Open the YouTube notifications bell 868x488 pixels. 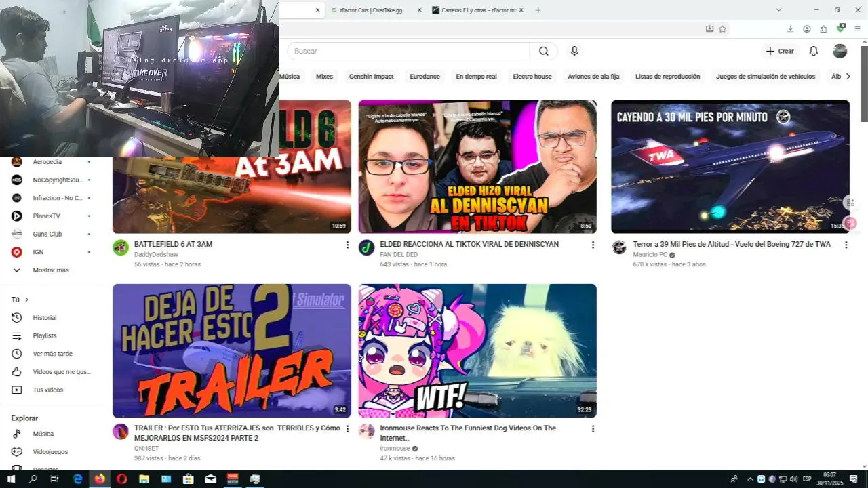click(x=814, y=51)
